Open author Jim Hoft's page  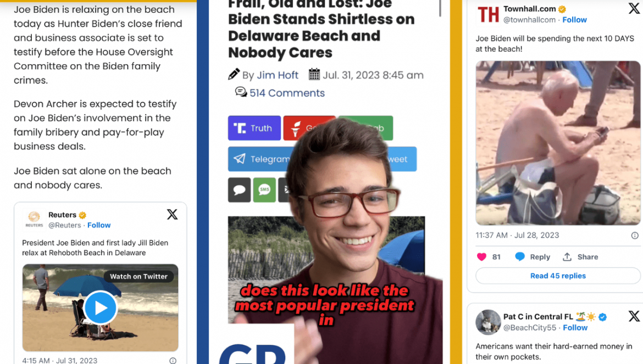tap(278, 75)
